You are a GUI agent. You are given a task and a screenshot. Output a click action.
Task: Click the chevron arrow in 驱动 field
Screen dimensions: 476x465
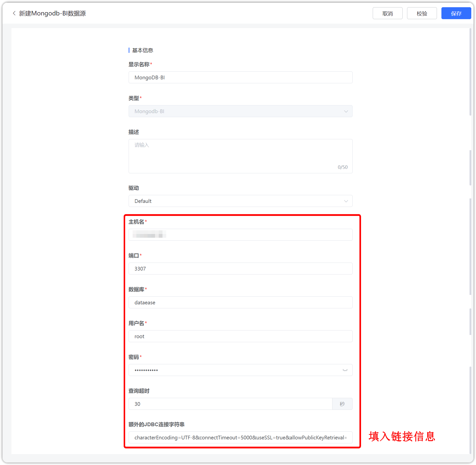(x=346, y=201)
